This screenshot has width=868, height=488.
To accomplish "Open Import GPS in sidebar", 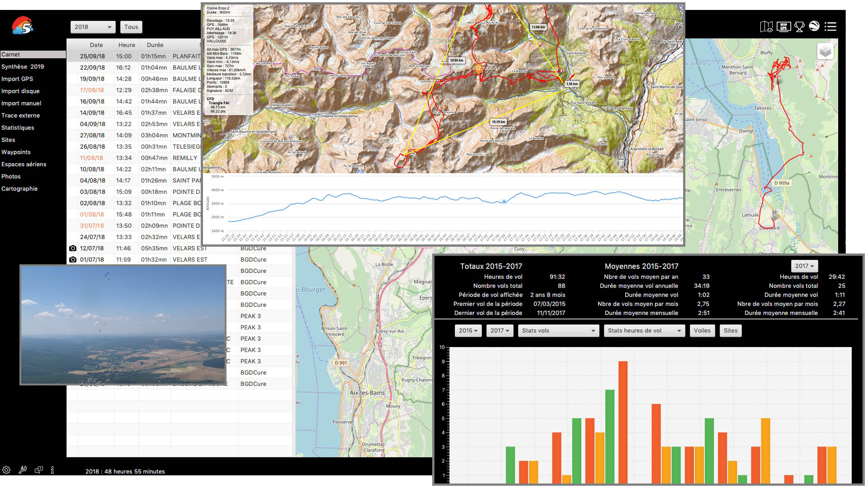I will point(17,79).
